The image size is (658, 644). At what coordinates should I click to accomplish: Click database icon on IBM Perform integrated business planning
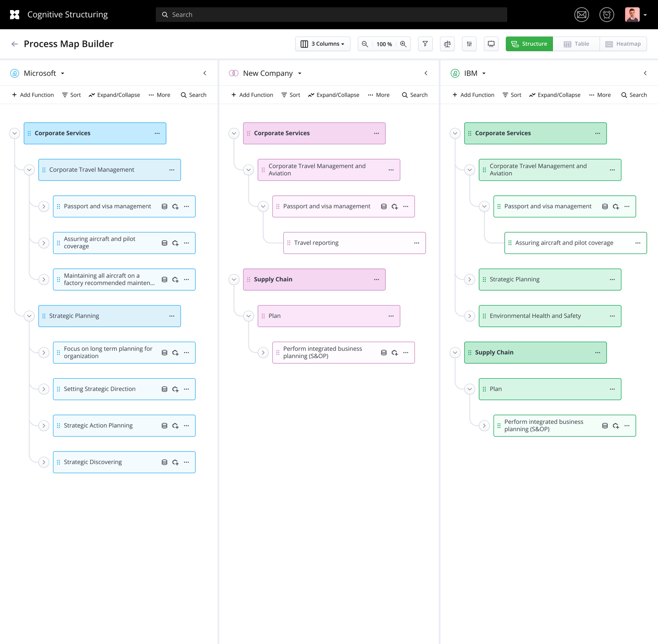click(605, 426)
